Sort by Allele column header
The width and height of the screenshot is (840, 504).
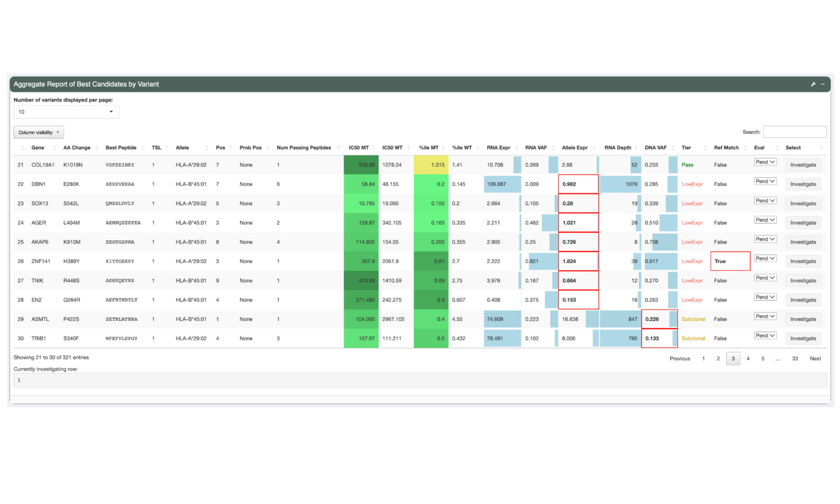click(182, 148)
